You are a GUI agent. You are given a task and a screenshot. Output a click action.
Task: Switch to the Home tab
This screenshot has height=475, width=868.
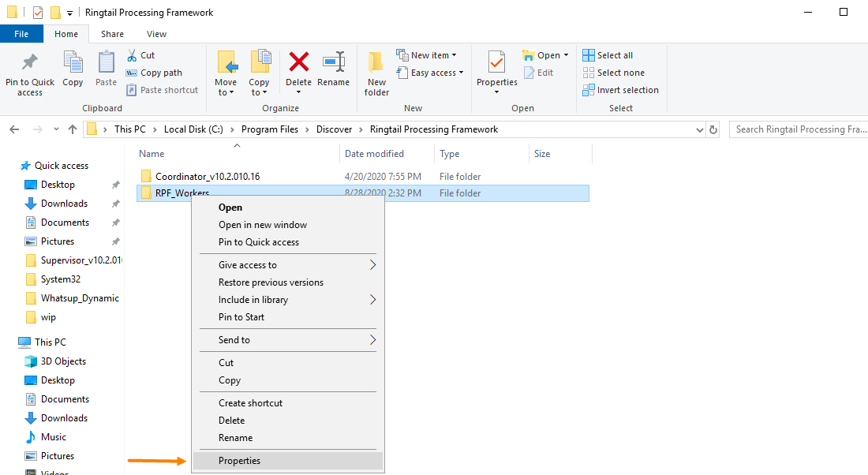(x=65, y=34)
